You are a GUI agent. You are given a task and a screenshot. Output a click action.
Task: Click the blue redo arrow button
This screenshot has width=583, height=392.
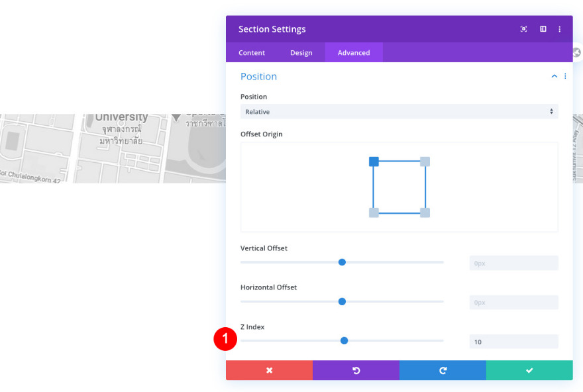point(443,370)
